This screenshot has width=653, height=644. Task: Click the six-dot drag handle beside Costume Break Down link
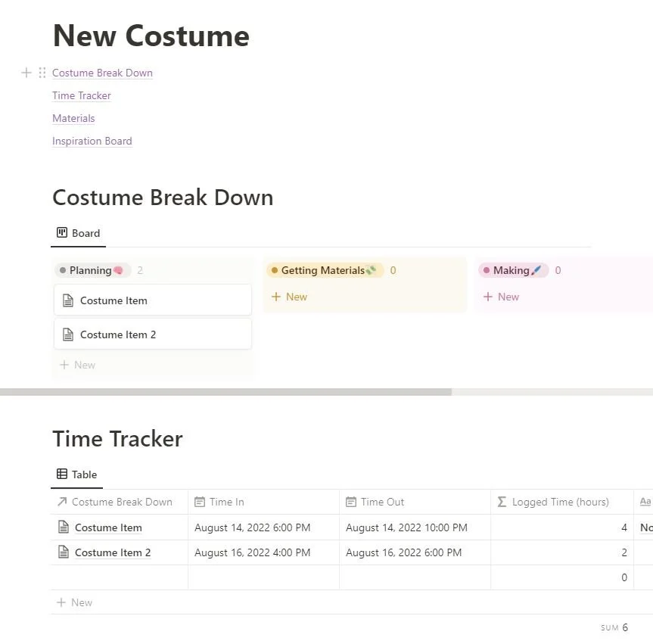42,73
